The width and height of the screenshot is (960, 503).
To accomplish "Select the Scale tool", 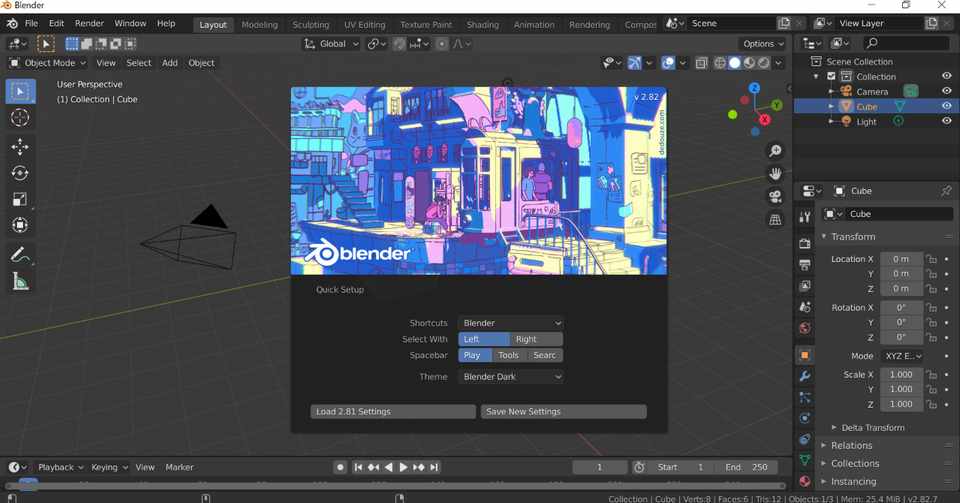I will (x=20, y=199).
